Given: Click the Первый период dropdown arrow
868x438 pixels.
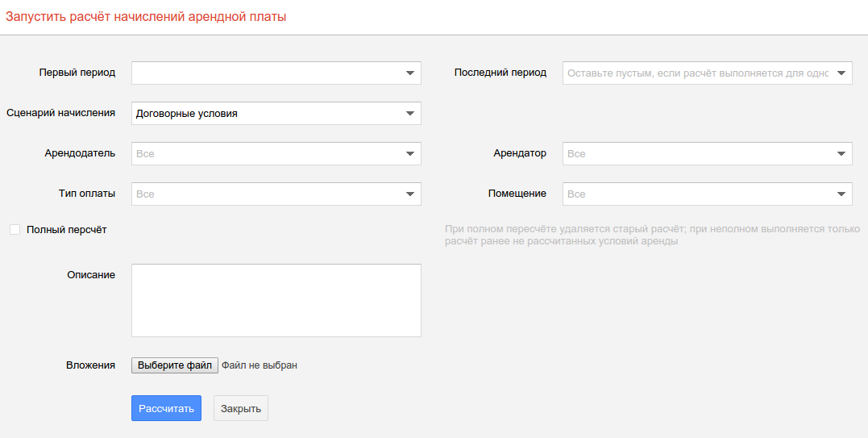Looking at the screenshot, I should (409, 73).
